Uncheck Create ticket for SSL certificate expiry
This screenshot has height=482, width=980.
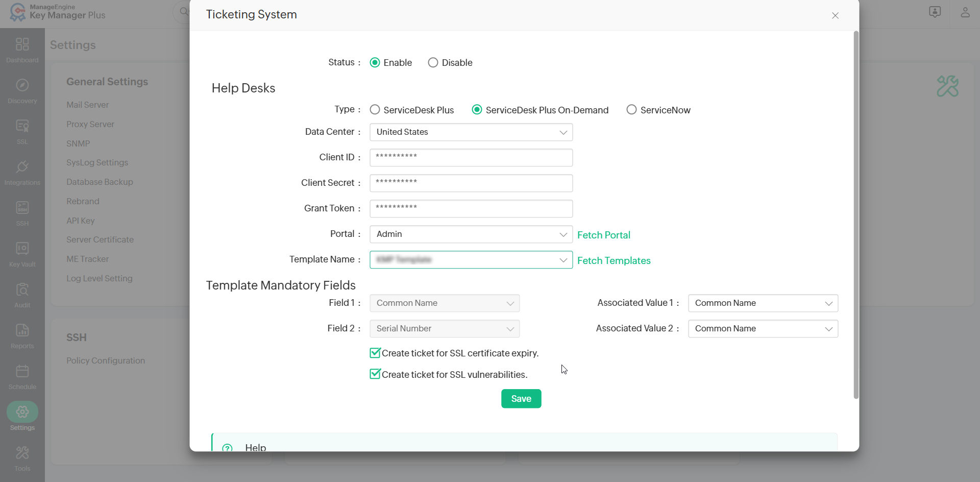pyautogui.click(x=375, y=353)
